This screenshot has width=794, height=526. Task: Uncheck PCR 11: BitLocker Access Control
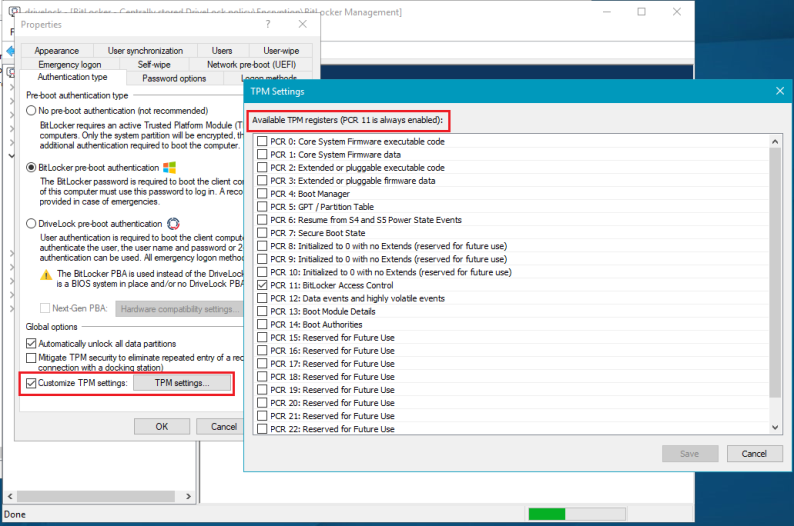coord(262,285)
